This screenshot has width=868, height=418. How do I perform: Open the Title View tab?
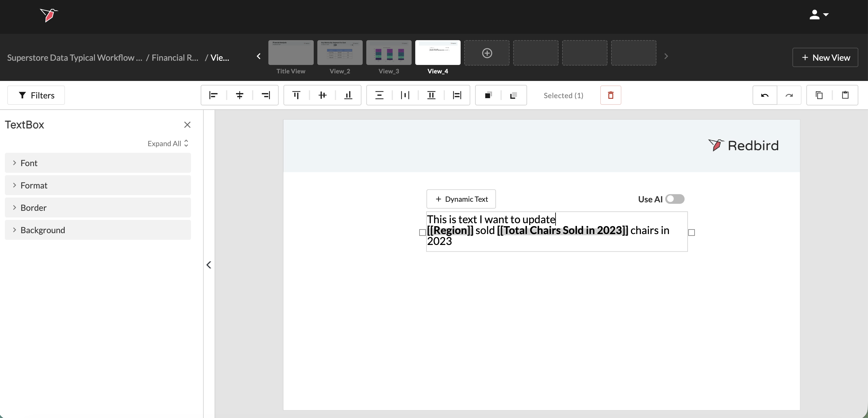tap(291, 53)
